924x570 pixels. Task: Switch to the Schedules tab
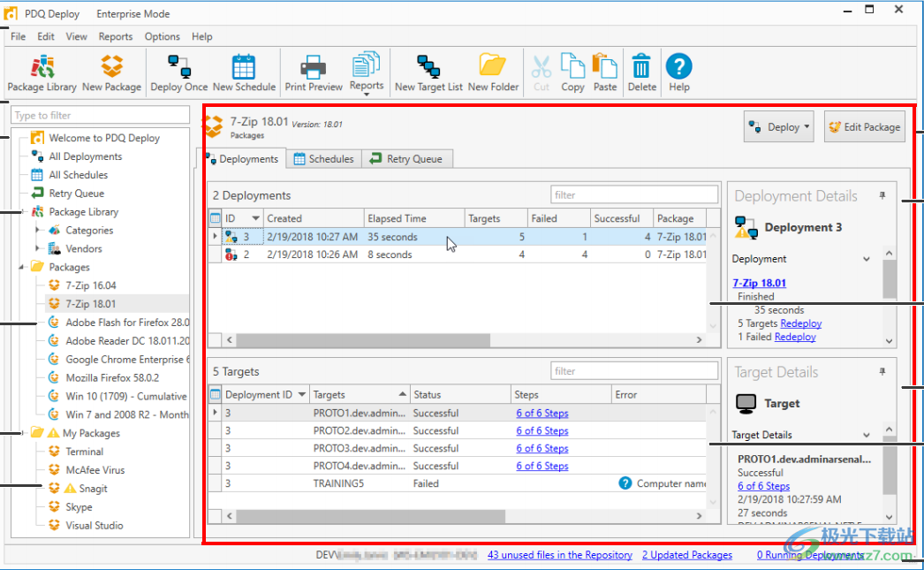(324, 158)
